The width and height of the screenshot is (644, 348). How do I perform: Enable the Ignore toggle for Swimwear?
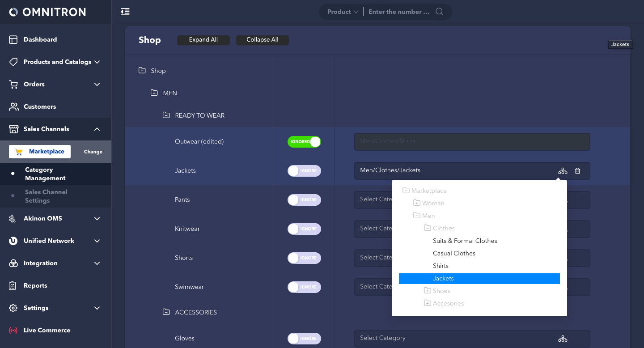pyautogui.click(x=304, y=287)
